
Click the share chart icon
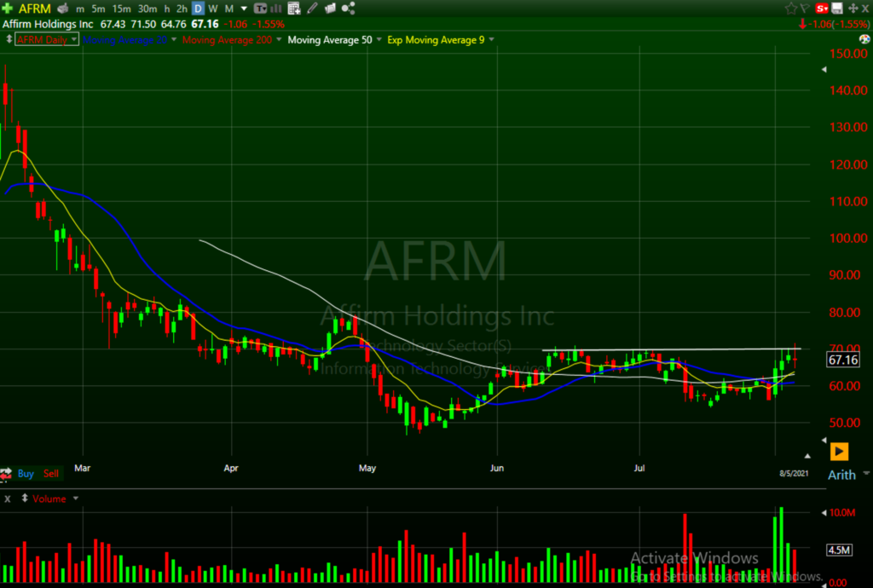[x=349, y=9]
